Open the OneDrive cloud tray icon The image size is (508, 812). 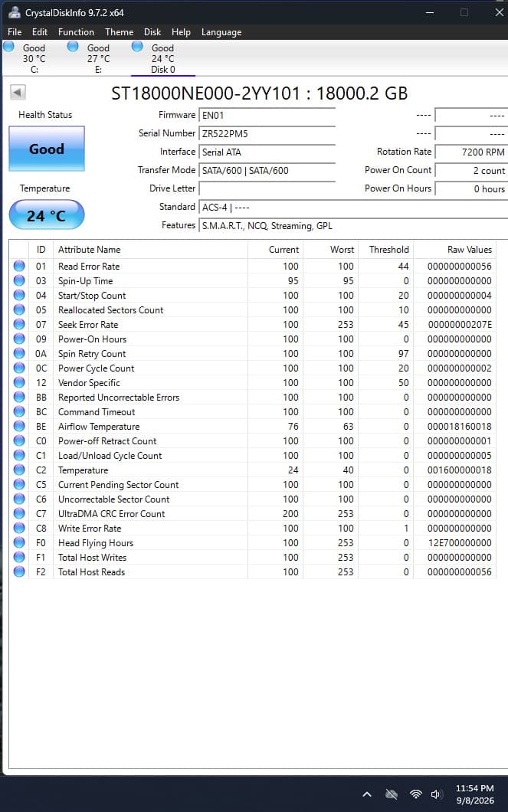point(392,794)
